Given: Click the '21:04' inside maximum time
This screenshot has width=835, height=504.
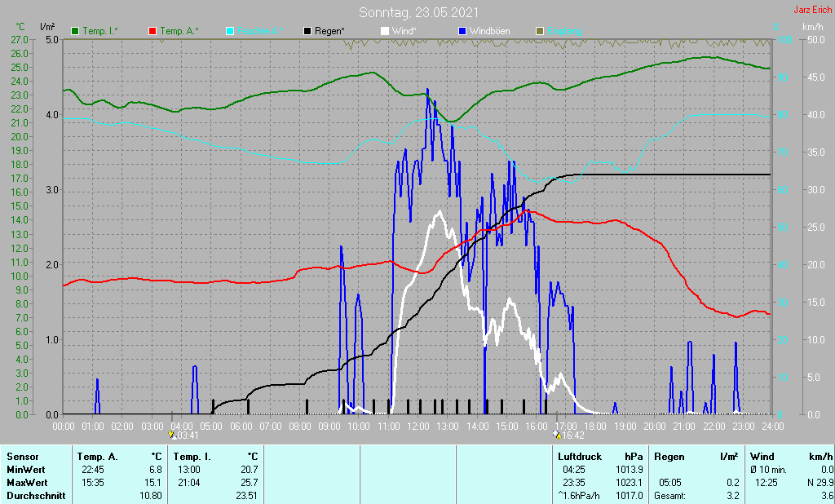Looking at the screenshot, I should click(189, 482).
